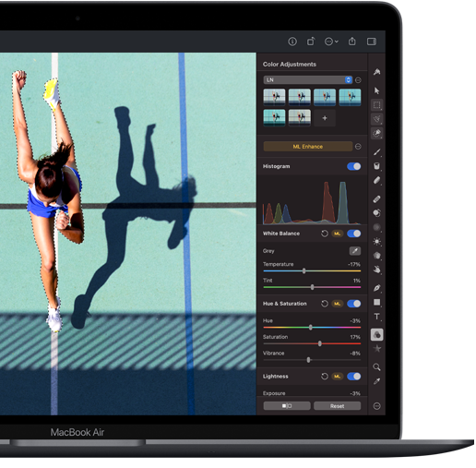This screenshot has height=468, width=476.
Task: Select the Color Picker eyedropper tool
Action: pos(376,381)
